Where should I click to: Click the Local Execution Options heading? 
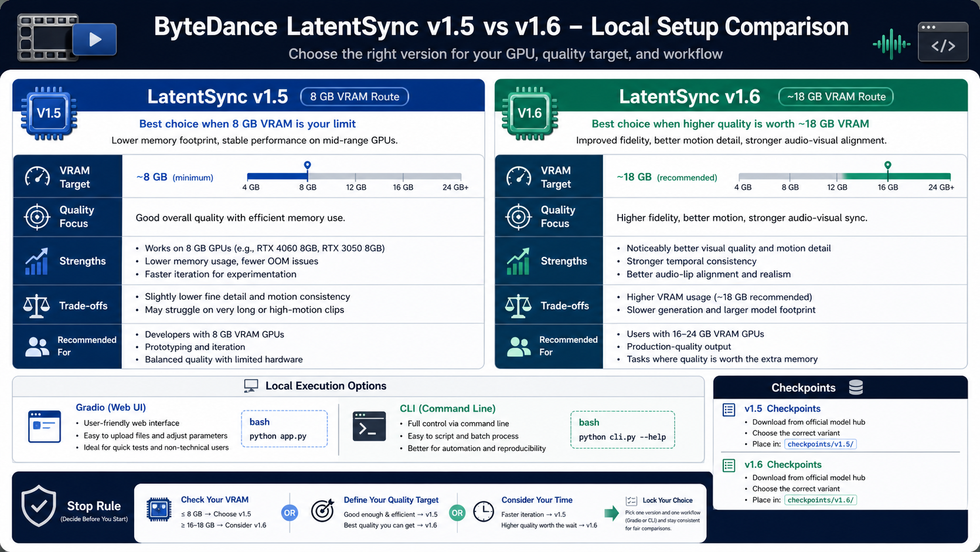(326, 385)
